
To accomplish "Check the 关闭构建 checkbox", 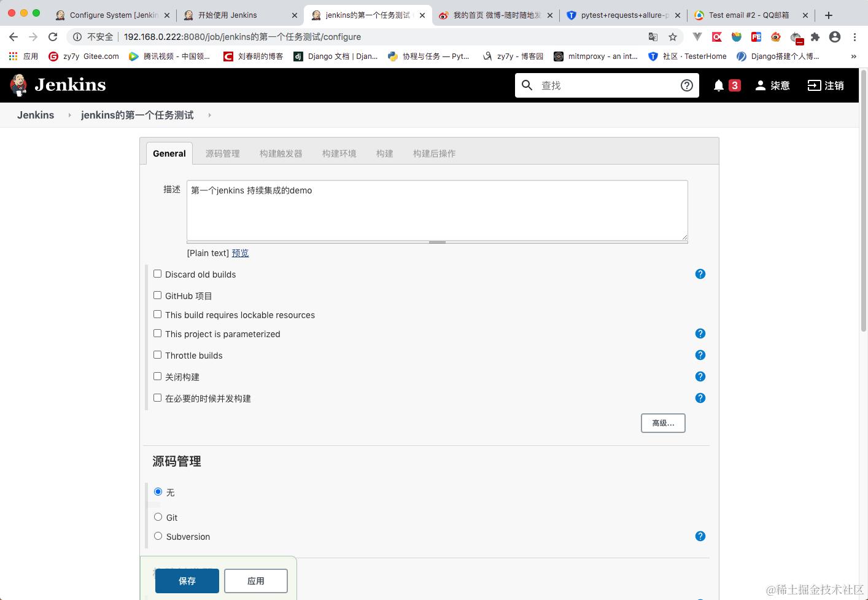I will 157,376.
